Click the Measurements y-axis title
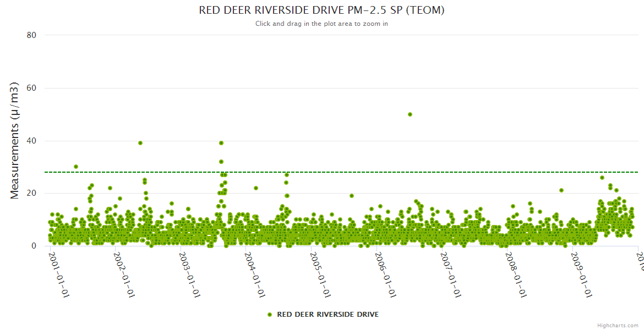Image resolution: width=644 pixels, height=330 pixels. coord(15,140)
